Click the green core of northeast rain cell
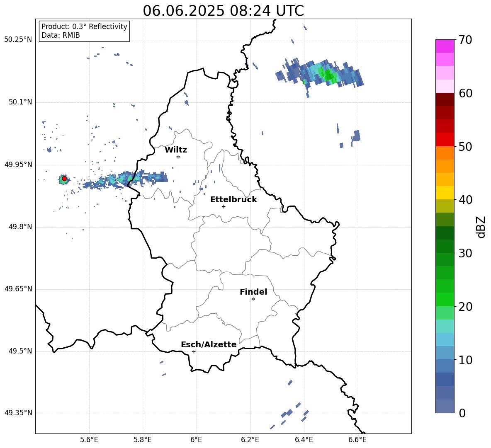The height and width of the screenshot is (448, 491). (x=328, y=75)
